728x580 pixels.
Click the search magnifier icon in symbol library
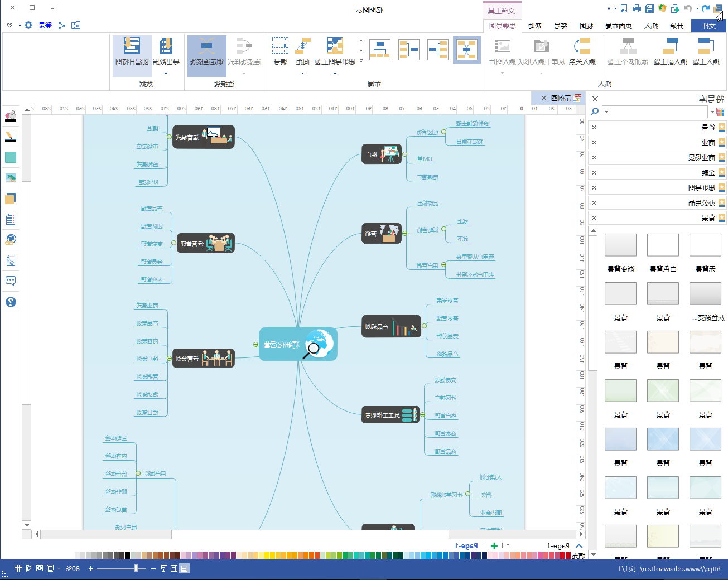pos(595,112)
